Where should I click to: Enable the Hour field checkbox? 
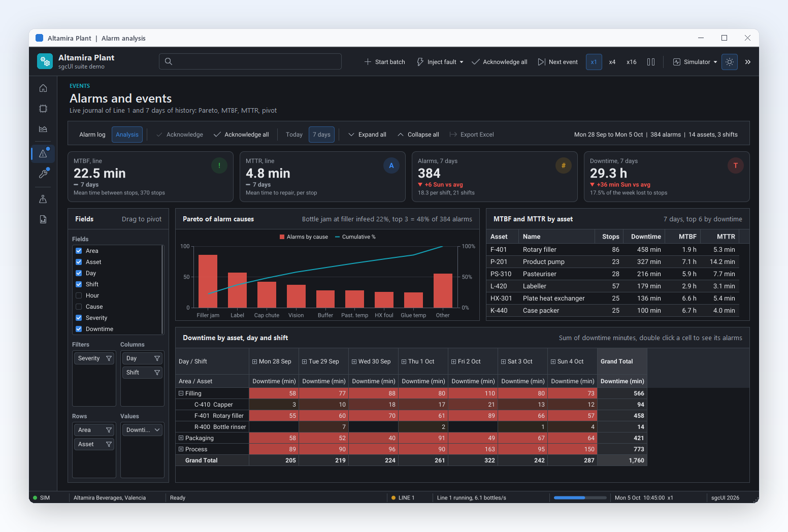[79, 295]
